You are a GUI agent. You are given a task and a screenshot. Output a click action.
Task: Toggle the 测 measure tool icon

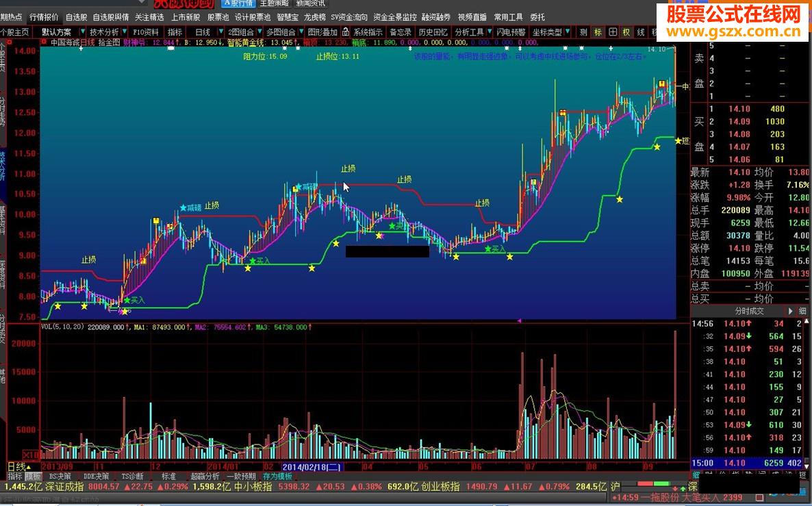[583, 32]
